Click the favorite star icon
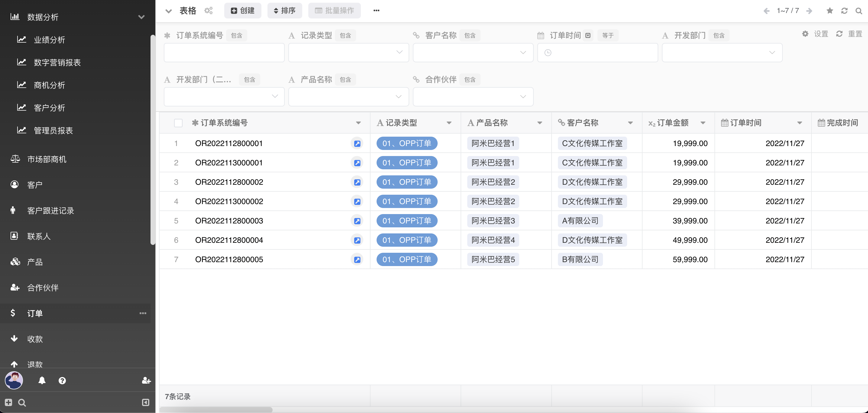This screenshot has width=868, height=413. coord(830,11)
